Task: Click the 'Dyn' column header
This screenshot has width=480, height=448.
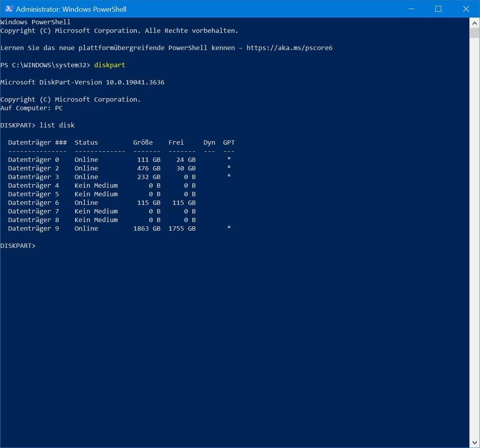Action: pyautogui.click(x=210, y=142)
